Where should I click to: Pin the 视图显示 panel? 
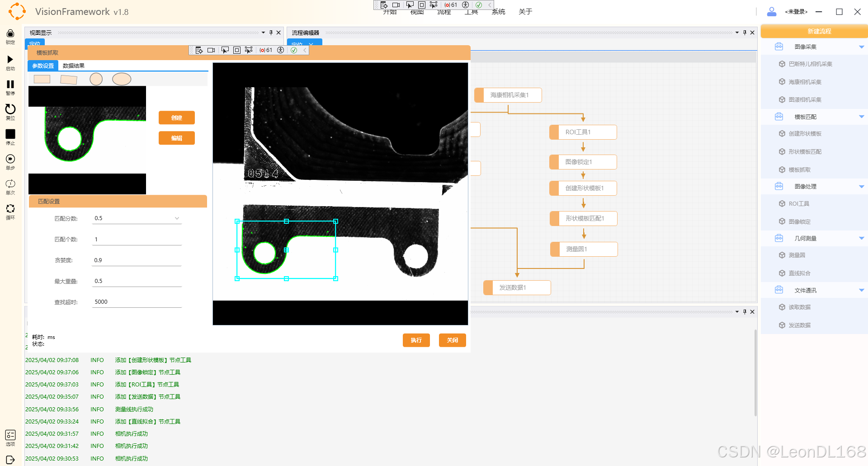click(x=271, y=33)
